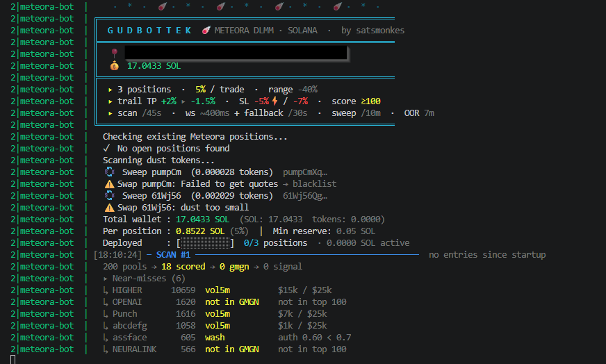Click 'not in top 100' on NEURALINK row
Viewport: 606px width, 364px height.
[312, 349]
